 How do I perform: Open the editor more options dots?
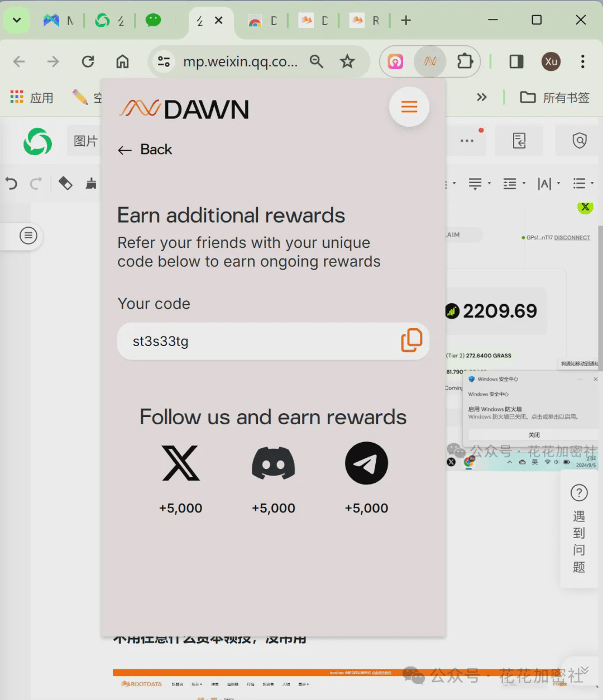pyautogui.click(x=467, y=141)
